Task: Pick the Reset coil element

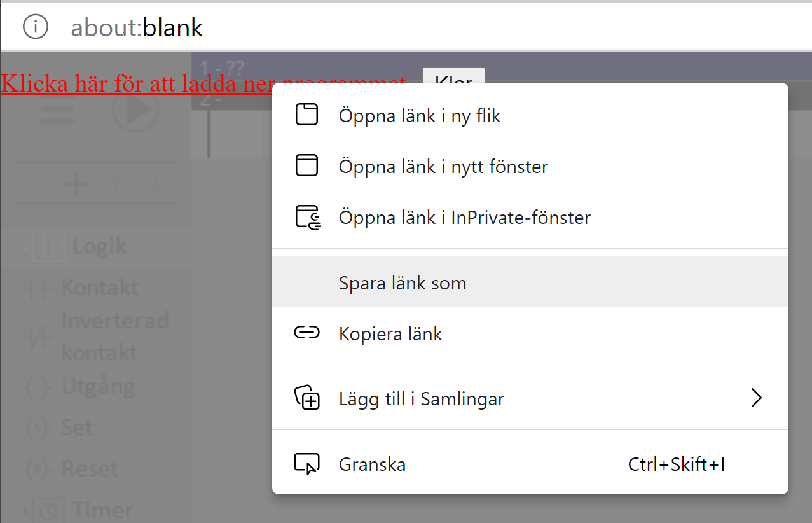Action: click(x=89, y=469)
